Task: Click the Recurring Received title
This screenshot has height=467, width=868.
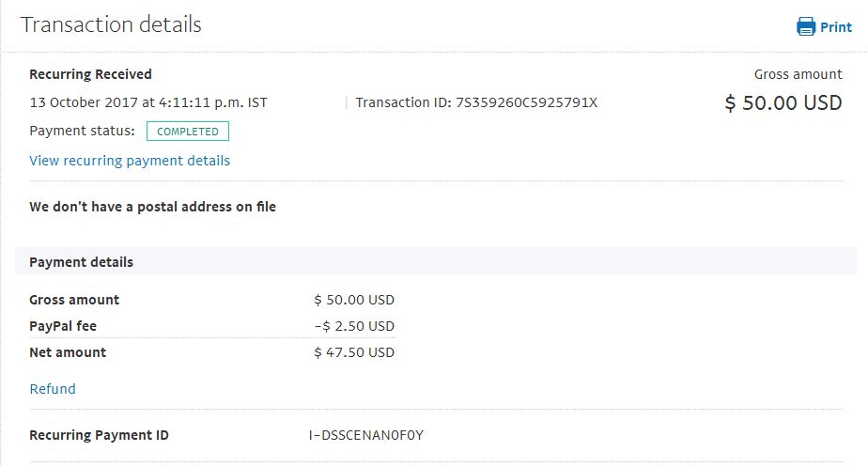Action: (x=90, y=74)
